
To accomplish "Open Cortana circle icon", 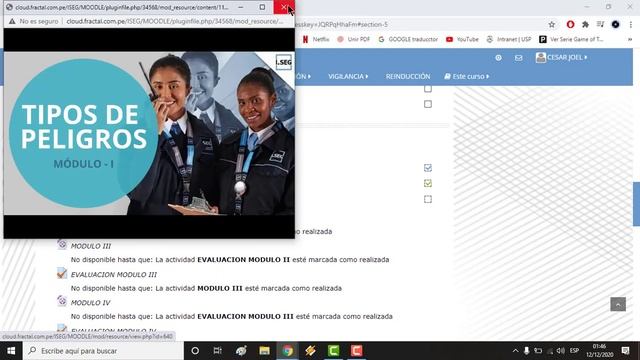I will (x=195, y=351).
